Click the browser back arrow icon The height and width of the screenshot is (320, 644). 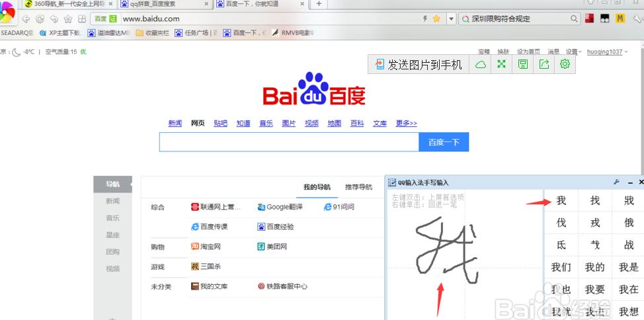[26, 19]
